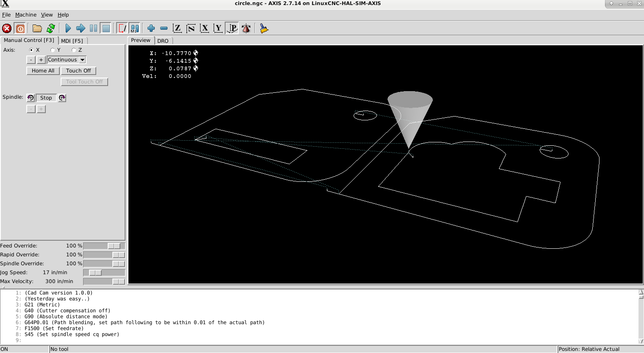644x353 pixels.
Task: Select the line 'G21 (Metric)'
Action: pos(42,305)
